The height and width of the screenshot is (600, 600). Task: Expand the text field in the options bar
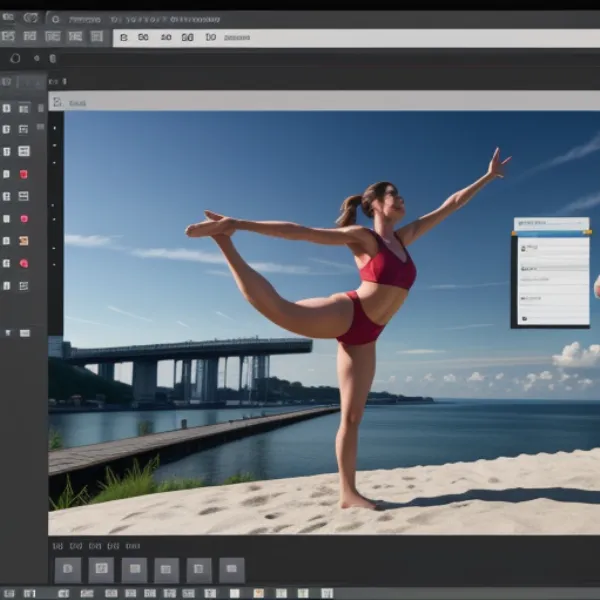[237, 38]
